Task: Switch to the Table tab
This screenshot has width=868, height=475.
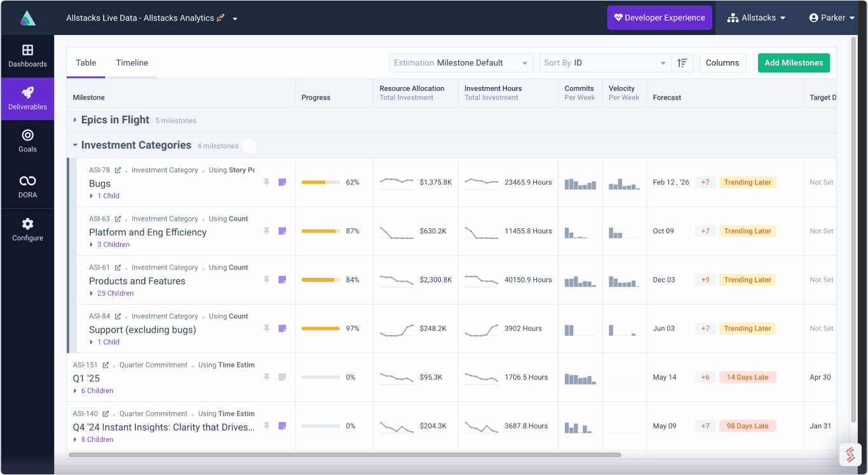Action: [x=86, y=63]
